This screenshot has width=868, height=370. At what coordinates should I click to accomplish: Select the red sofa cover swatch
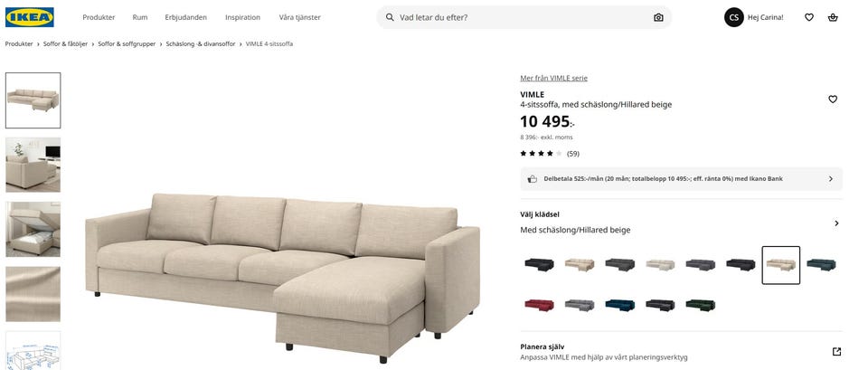coord(539,305)
